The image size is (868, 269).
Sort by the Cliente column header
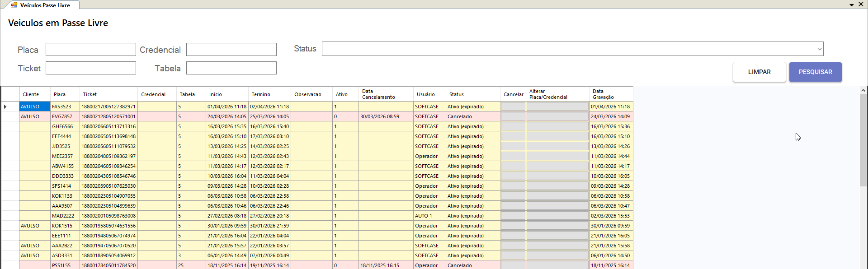tap(35, 94)
